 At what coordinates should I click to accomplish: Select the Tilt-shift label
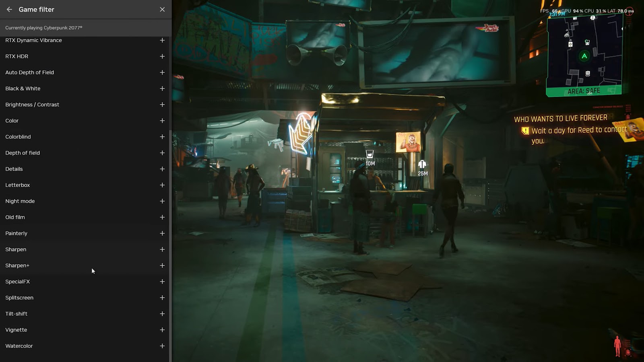(17, 314)
